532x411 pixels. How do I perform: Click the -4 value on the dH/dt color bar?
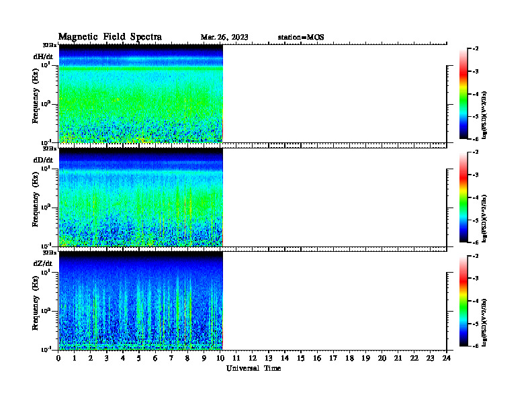tap(476, 94)
